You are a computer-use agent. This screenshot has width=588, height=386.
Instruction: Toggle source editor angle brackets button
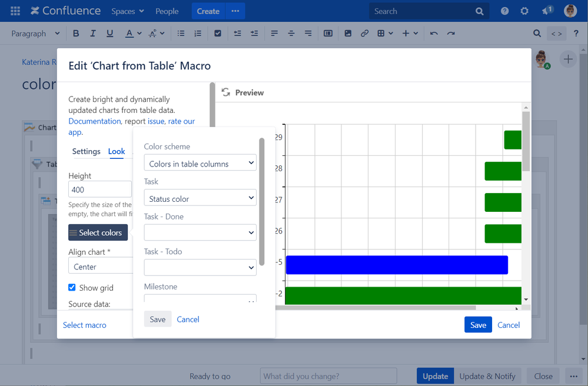(x=556, y=34)
